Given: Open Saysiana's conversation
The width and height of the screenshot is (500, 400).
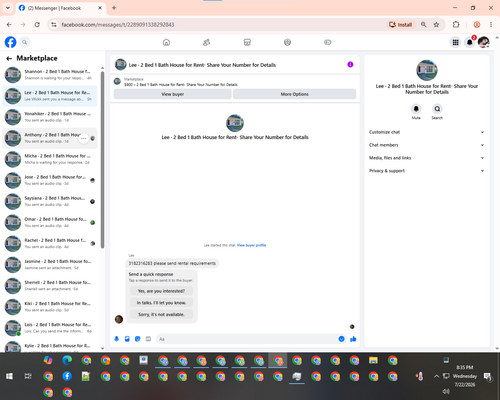Looking at the screenshot, I should (x=50, y=201).
